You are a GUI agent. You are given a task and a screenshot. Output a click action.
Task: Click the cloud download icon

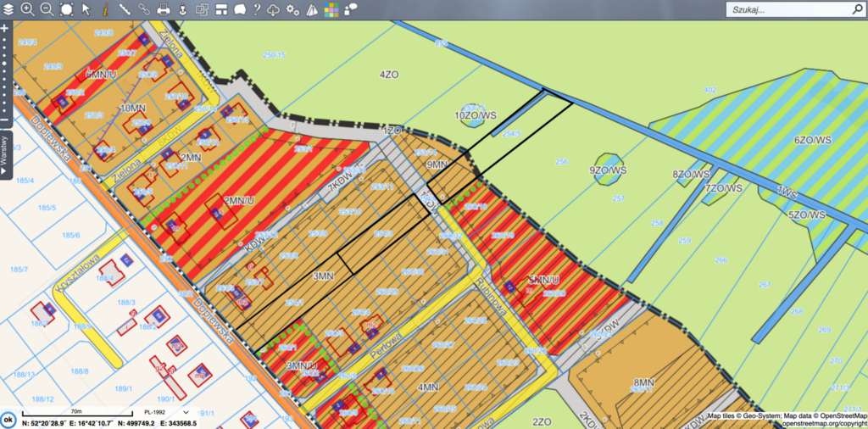(x=273, y=9)
